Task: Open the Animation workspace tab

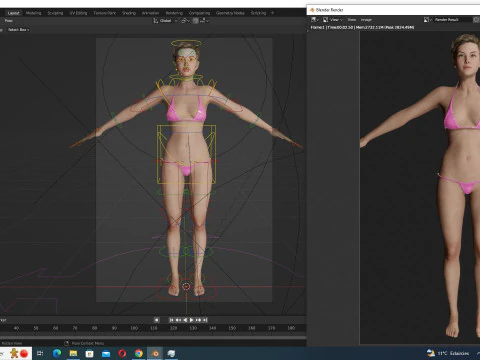Action: [150, 13]
